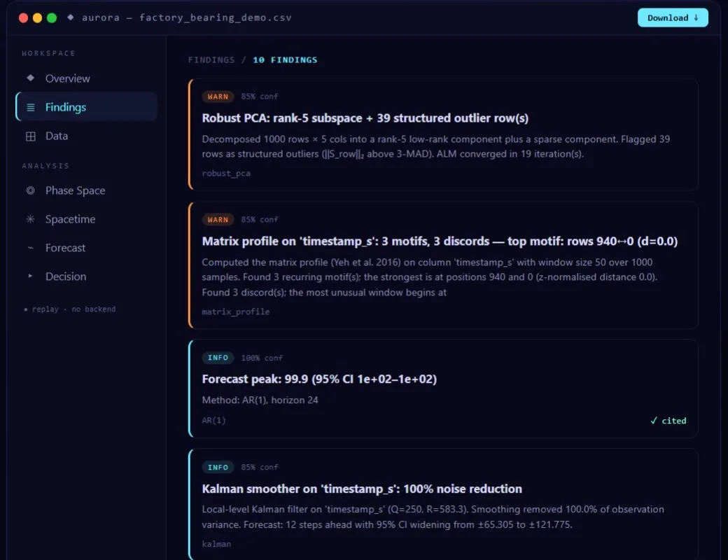Screen dimensions: 728x560
Task: Click the Forecast wave icon
Action: [x=31, y=248]
